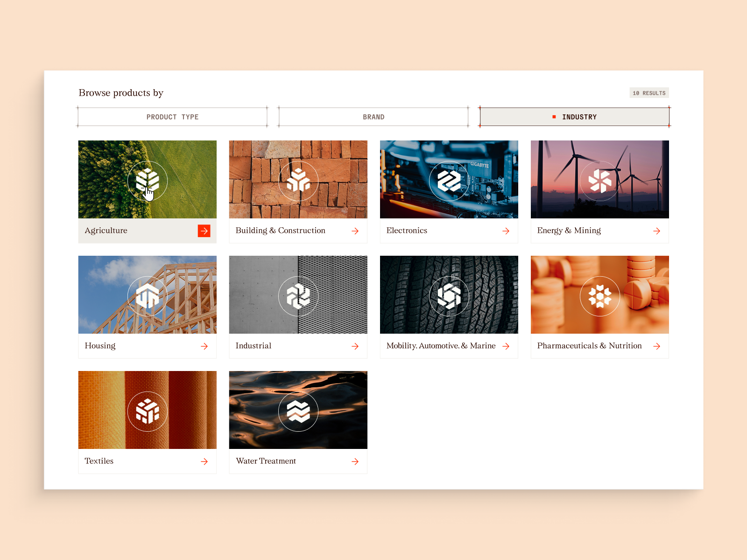Click the arrow next to Textiles

pyautogui.click(x=204, y=462)
